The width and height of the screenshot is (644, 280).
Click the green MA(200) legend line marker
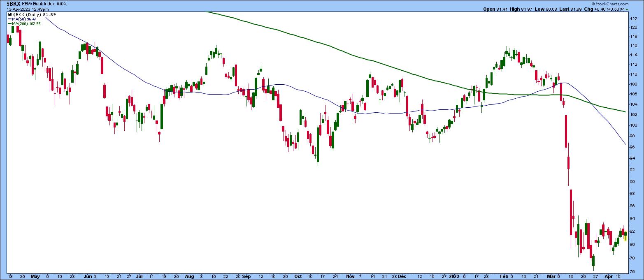pyautogui.click(x=10, y=23)
